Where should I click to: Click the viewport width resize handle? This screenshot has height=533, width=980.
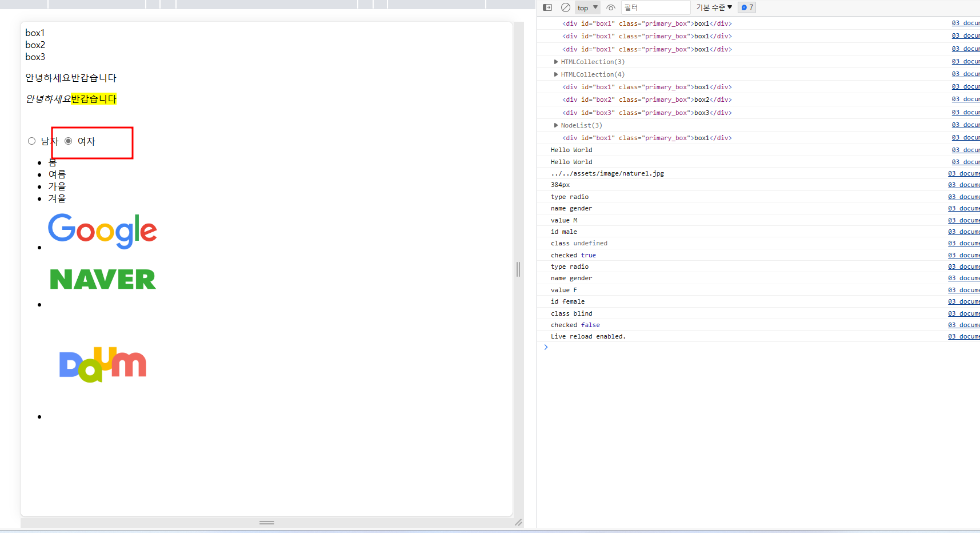click(x=518, y=269)
